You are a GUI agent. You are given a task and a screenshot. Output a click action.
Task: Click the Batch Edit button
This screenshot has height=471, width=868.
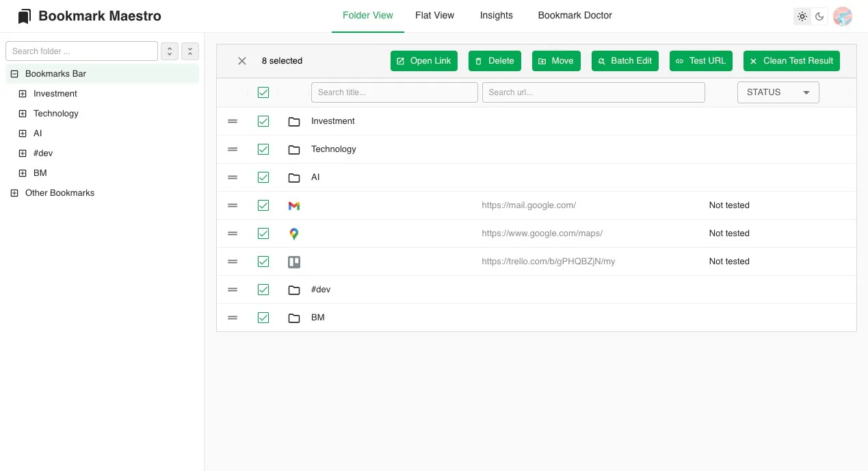625,61
